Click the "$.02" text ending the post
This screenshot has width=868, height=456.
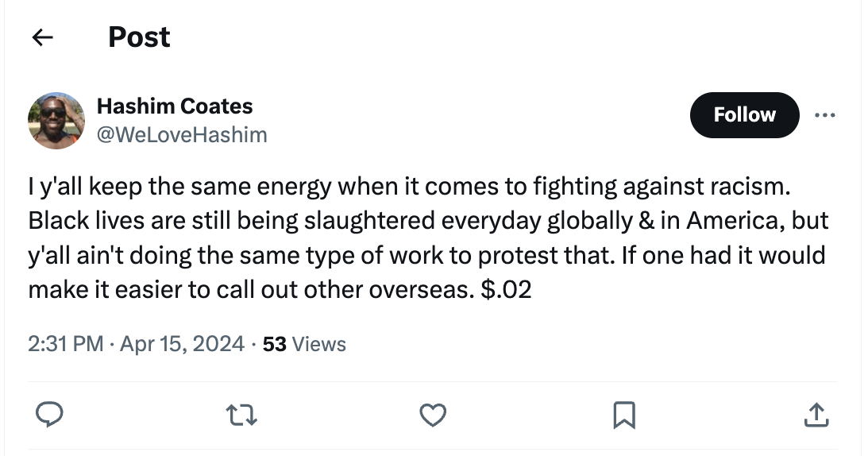click(x=506, y=290)
